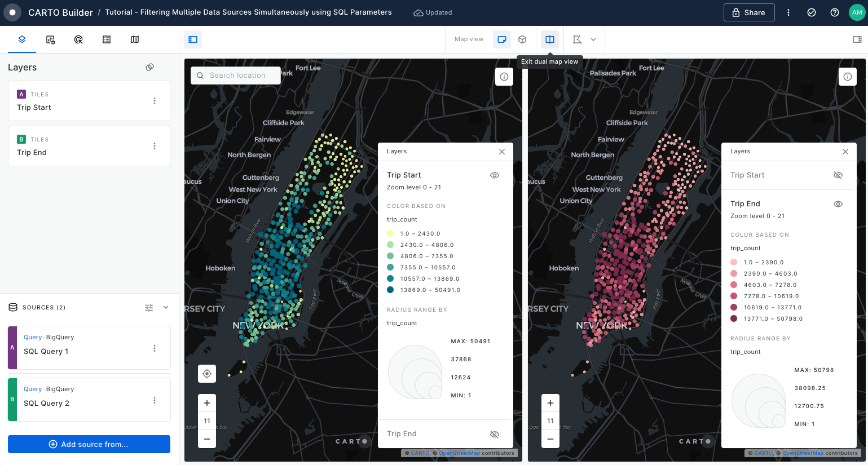Open the selection tool dropdown arrow
The image size is (868, 465).
tap(593, 39)
